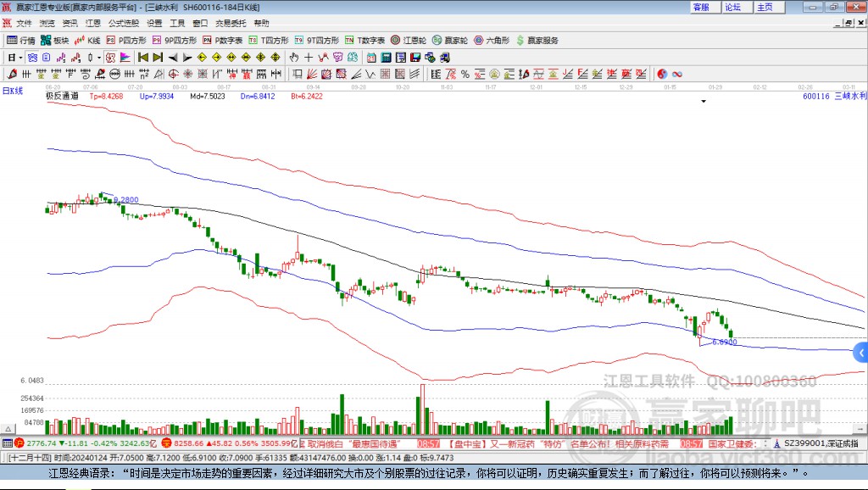This screenshot has width=868, height=490.
Task: Open the 六角形 hexagon tool
Action: pos(492,41)
